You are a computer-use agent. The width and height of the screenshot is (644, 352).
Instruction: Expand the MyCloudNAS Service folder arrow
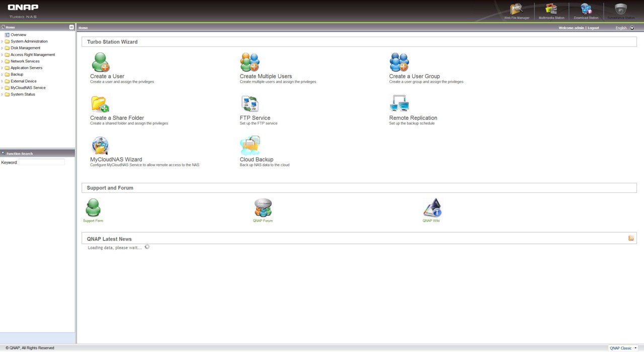click(x=2, y=88)
